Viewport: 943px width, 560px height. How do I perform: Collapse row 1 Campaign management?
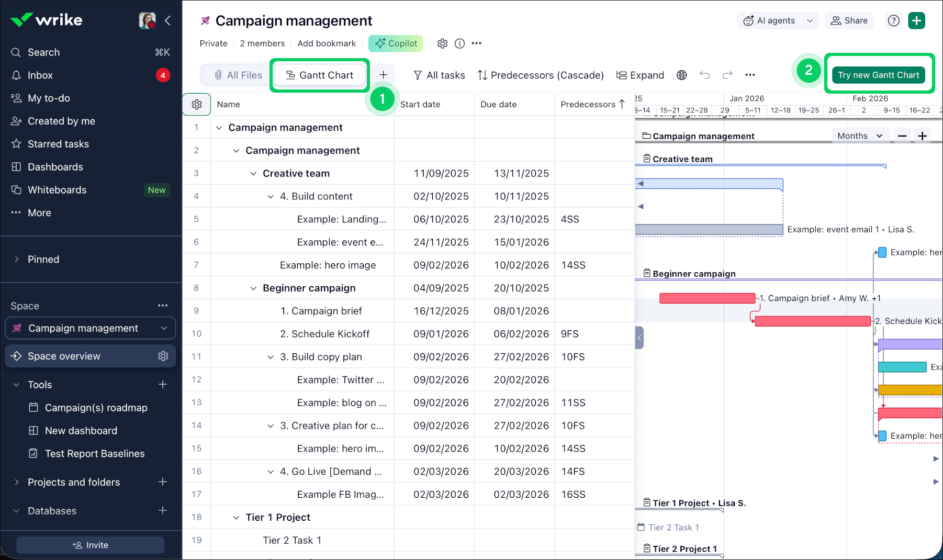(x=219, y=128)
